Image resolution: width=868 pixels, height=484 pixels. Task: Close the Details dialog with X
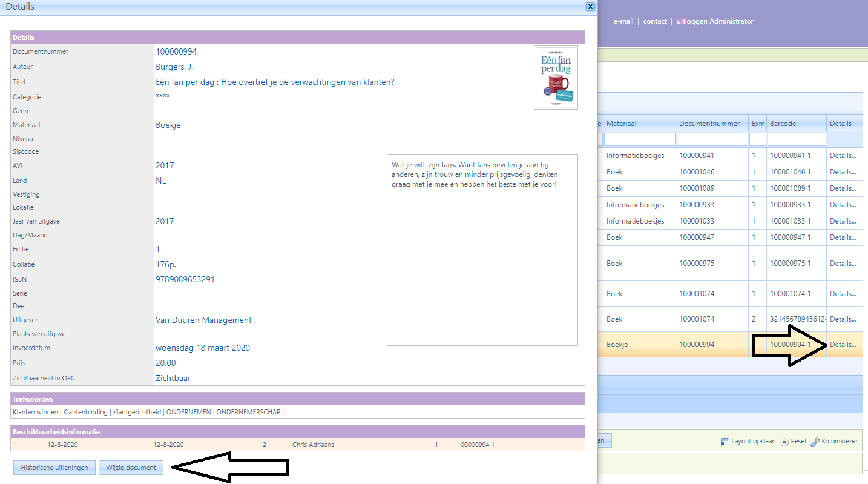[590, 7]
